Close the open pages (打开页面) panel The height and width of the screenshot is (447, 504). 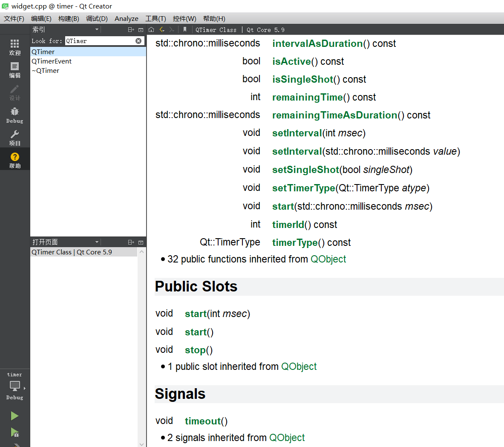coord(141,242)
